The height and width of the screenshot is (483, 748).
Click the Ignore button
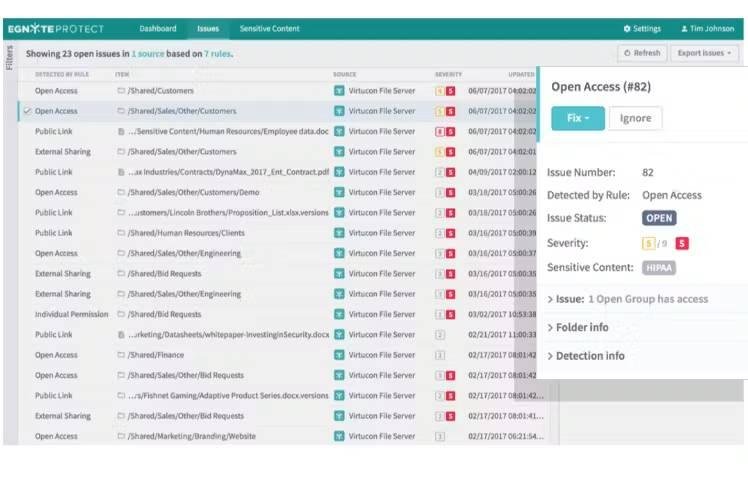click(635, 118)
